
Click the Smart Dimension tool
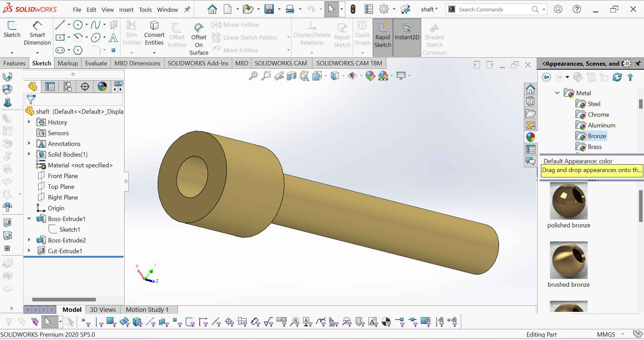[x=37, y=34]
